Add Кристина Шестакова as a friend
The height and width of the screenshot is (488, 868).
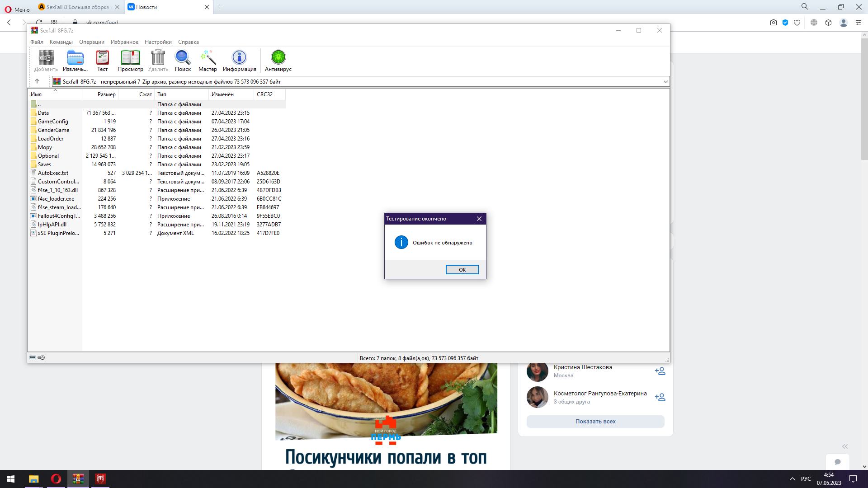[660, 371]
